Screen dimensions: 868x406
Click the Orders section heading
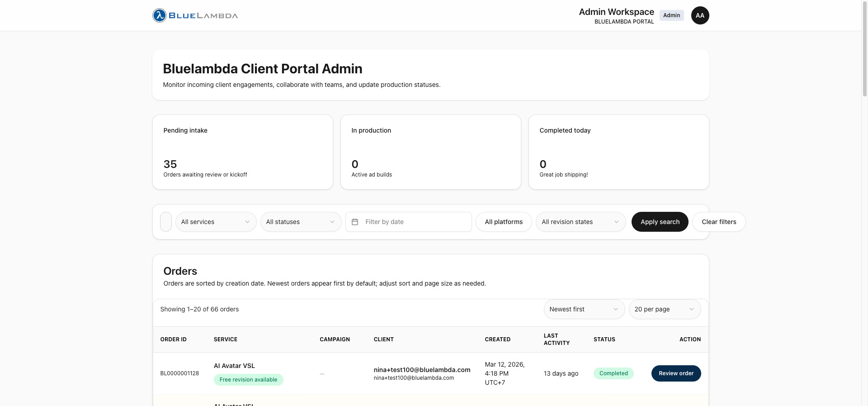pyautogui.click(x=180, y=271)
